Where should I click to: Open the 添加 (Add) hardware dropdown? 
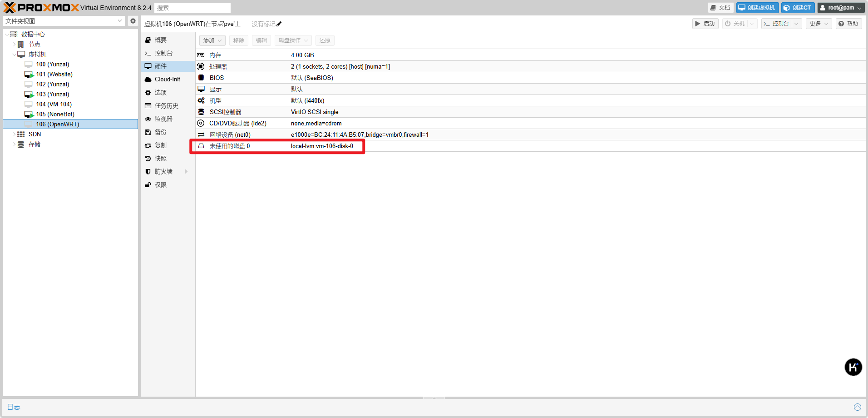tap(212, 40)
